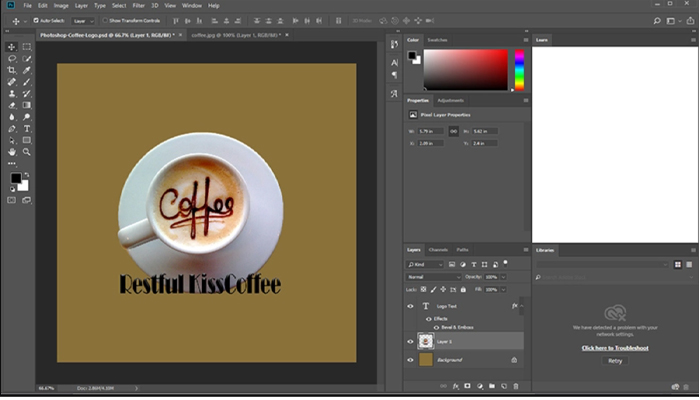Viewport: 700px width, 400px height.
Task: Enable the Auto-Select checkbox
Action: tap(37, 19)
